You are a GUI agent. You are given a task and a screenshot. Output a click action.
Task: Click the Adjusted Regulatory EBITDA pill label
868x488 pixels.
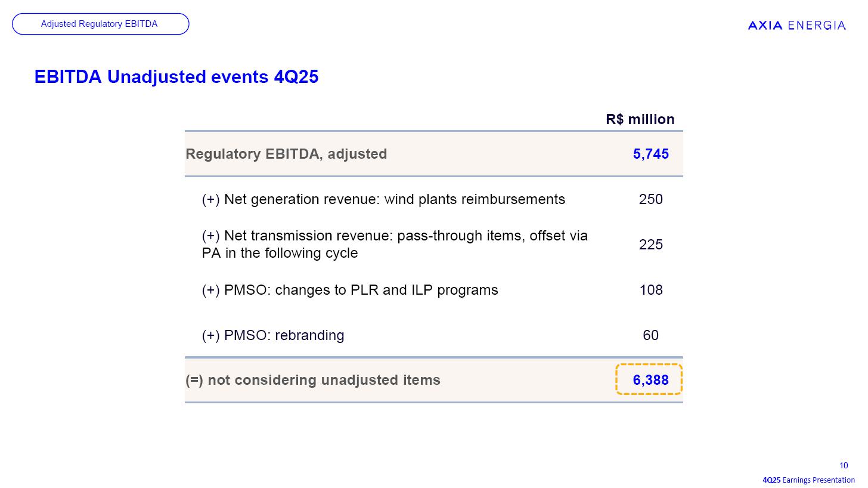coord(100,24)
